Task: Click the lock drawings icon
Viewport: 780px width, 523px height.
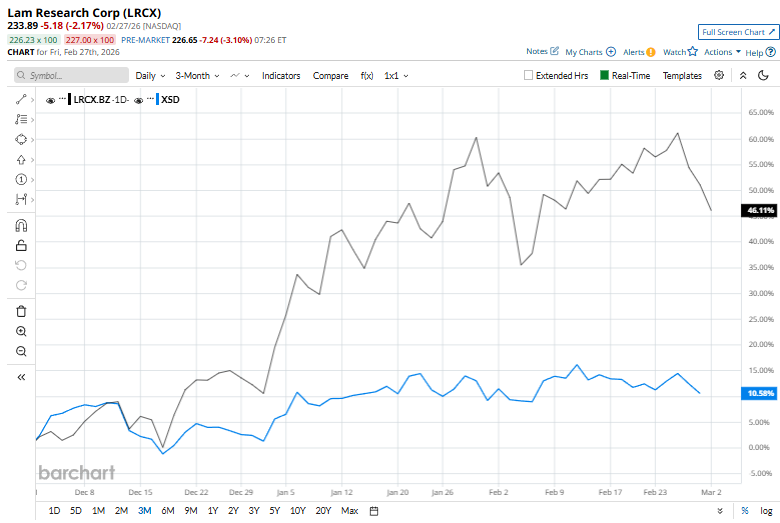Action: point(21,245)
